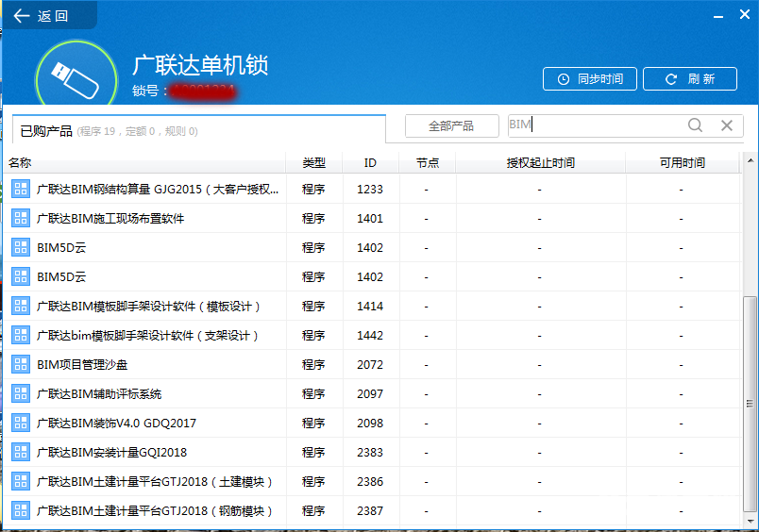Image resolution: width=759 pixels, height=532 pixels.
Task: Click icon beside 广联达bim模板脚手架设计软件(支架设计)
Action: click(21, 335)
